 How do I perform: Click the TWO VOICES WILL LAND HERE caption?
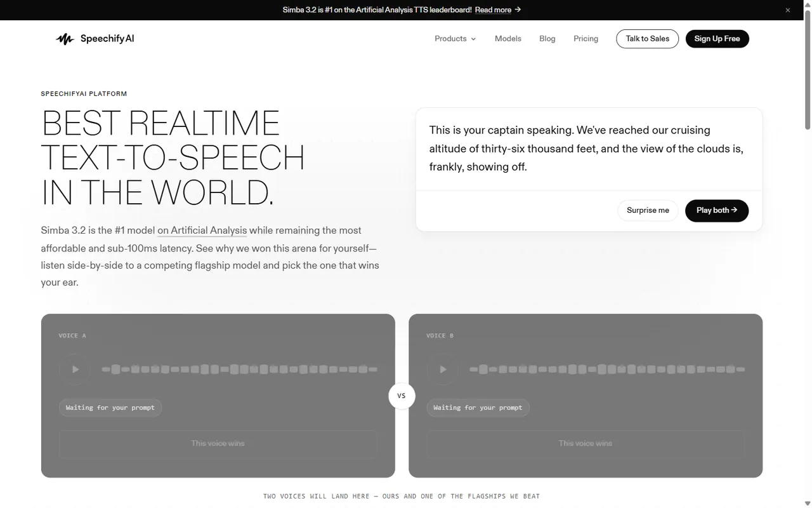pyautogui.click(x=402, y=496)
